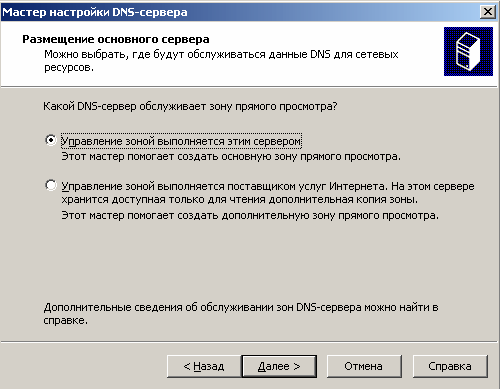Click the question about the forward lookup zone server
The width and height of the screenshot is (500, 389).
pos(190,106)
